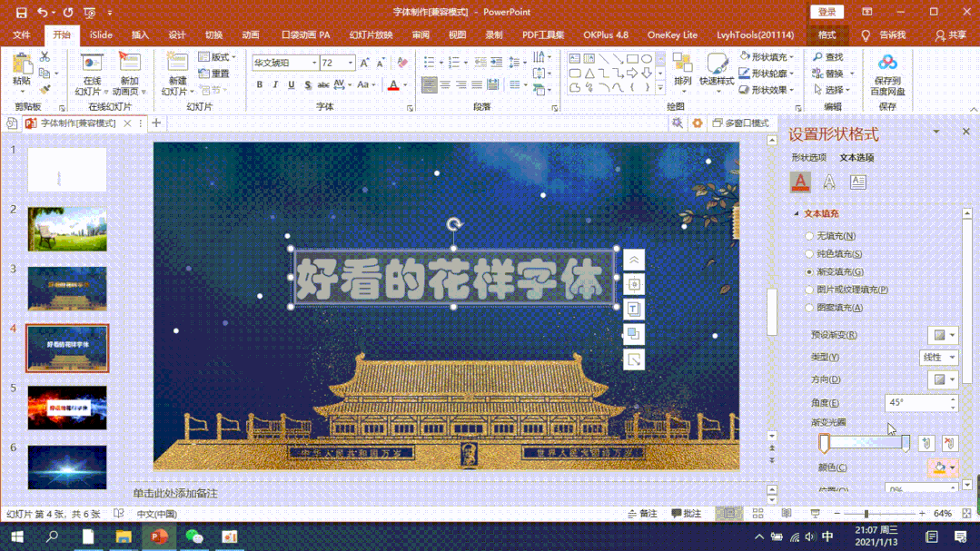
Task: Select Gradient fill (渐变填充) radio
Action: click(x=809, y=271)
